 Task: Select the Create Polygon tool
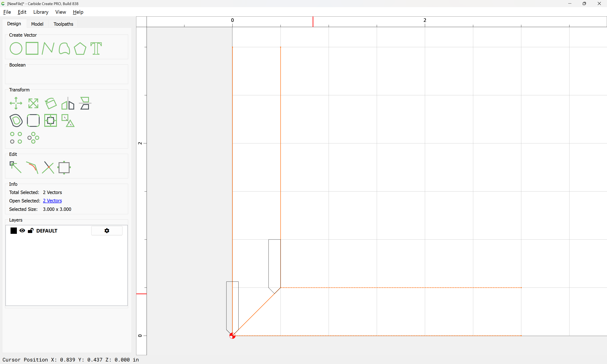pos(80,48)
